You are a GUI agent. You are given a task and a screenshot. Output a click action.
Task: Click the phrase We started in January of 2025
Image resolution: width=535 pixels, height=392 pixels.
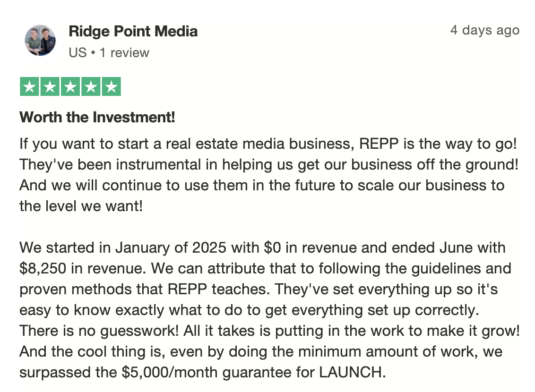click(x=123, y=248)
